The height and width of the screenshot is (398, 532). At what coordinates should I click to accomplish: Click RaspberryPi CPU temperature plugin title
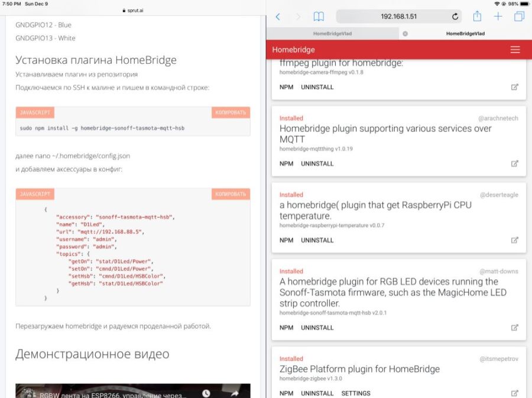[375, 211]
